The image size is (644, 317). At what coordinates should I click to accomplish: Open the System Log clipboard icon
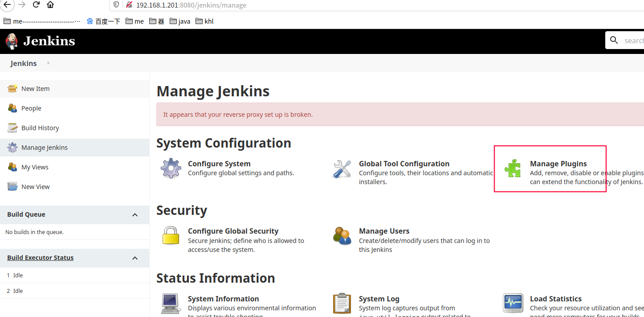click(x=342, y=304)
